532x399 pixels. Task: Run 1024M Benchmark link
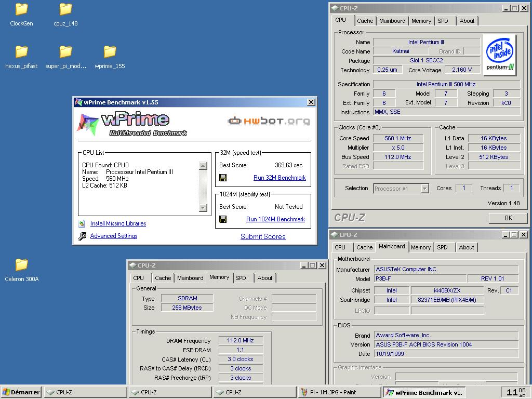[x=275, y=219]
